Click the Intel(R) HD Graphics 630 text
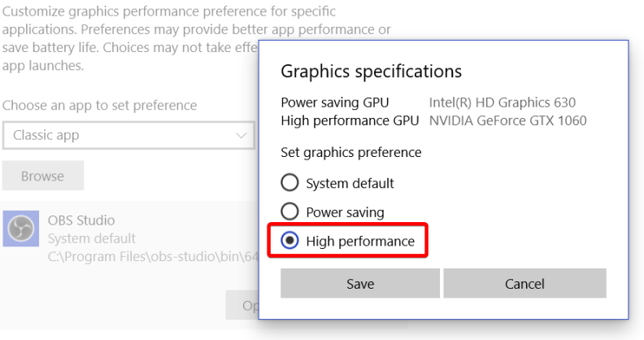Screen dimensions: 644x340 (x=502, y=102)
